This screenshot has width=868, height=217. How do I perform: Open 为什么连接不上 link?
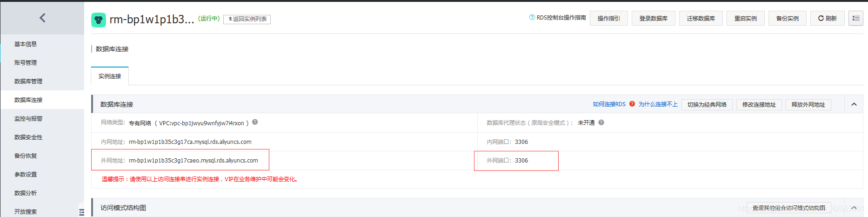[x=658, y=104]
